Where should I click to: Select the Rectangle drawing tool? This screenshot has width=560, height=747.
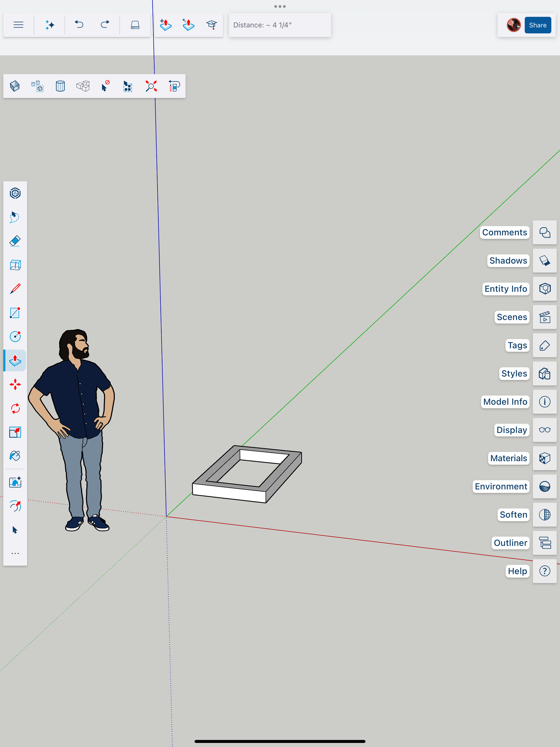(x=15, y=313)
